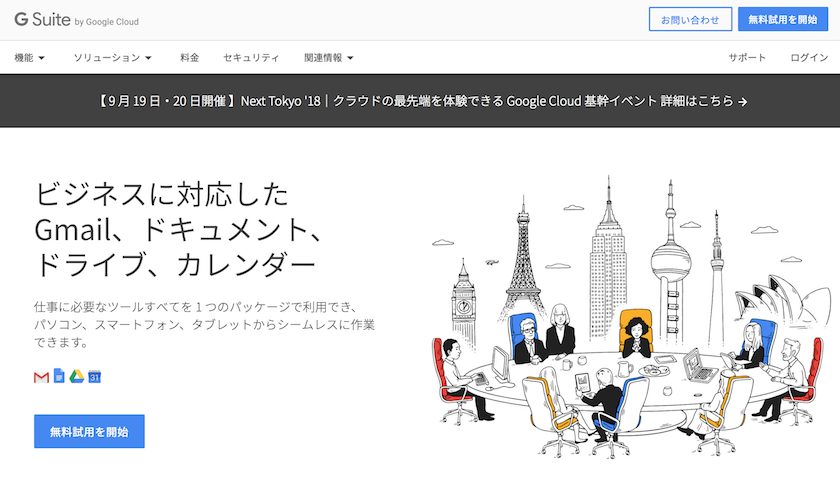This screenshot has width=840, height=481.
Task: Click the ログイン link
Action: (809, 57)
